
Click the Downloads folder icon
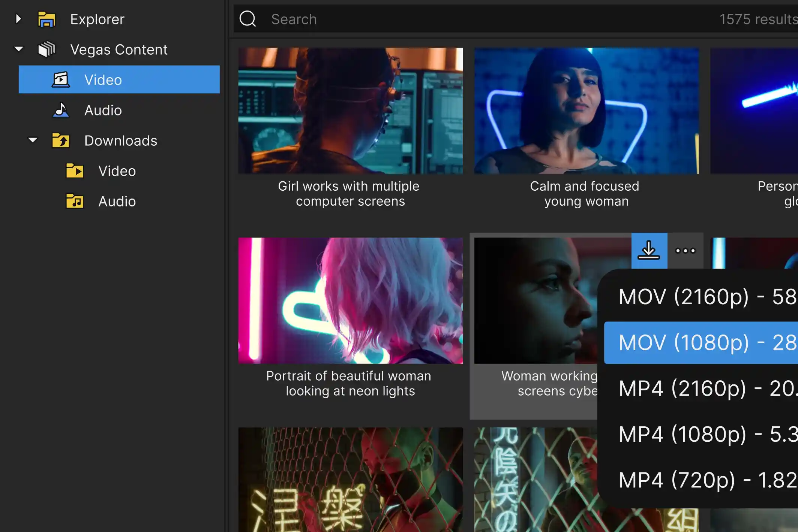tap(61, 140)
